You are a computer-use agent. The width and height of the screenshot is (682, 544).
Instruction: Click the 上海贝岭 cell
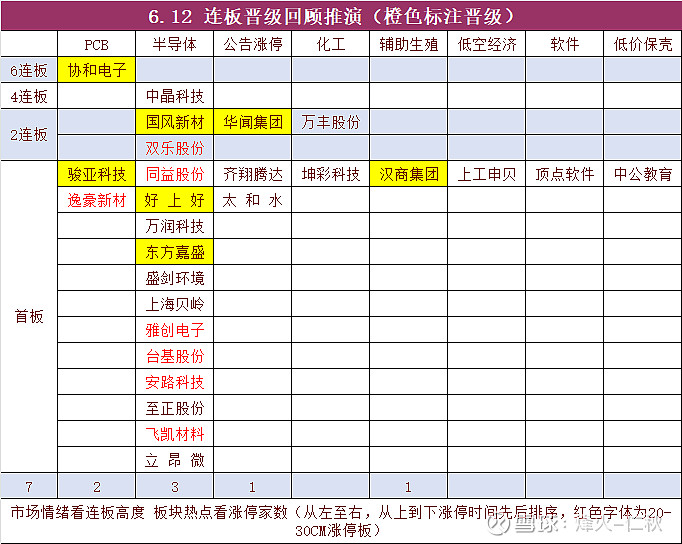click(x=174, y=304)
